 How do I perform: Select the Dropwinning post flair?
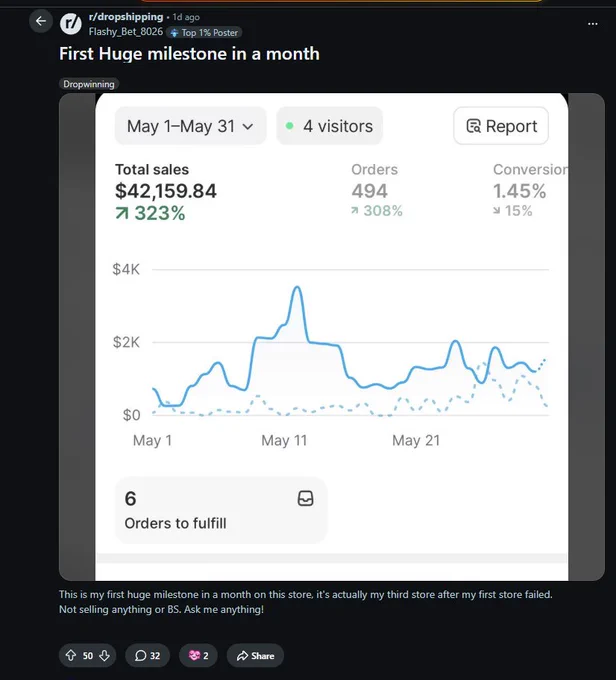[89, 84]
